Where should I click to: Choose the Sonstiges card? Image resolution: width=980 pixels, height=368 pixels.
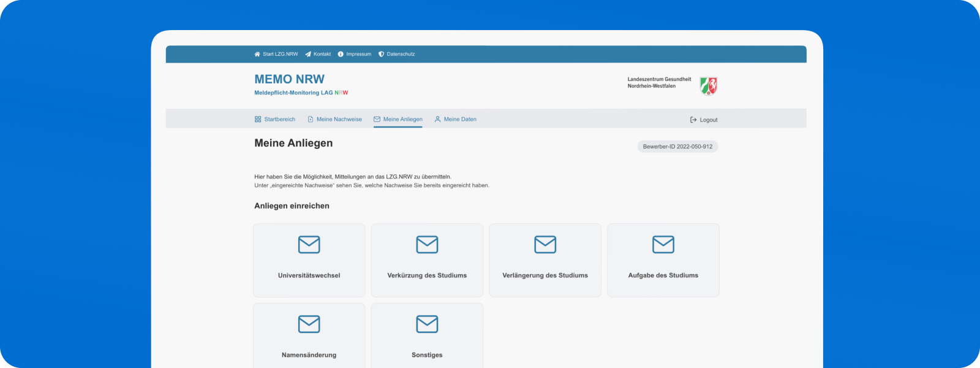click(427, 335)
